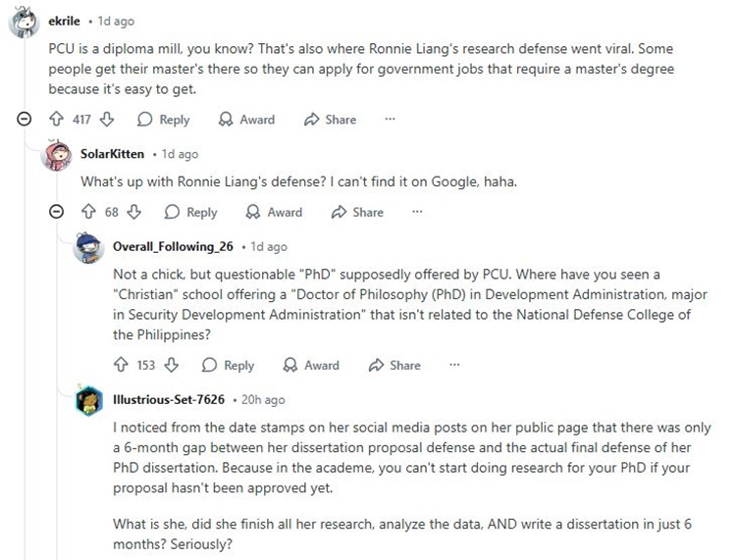The image size is (736, 560).
Task: Open more options on ekrile's comment
Action: click(390, 120)
